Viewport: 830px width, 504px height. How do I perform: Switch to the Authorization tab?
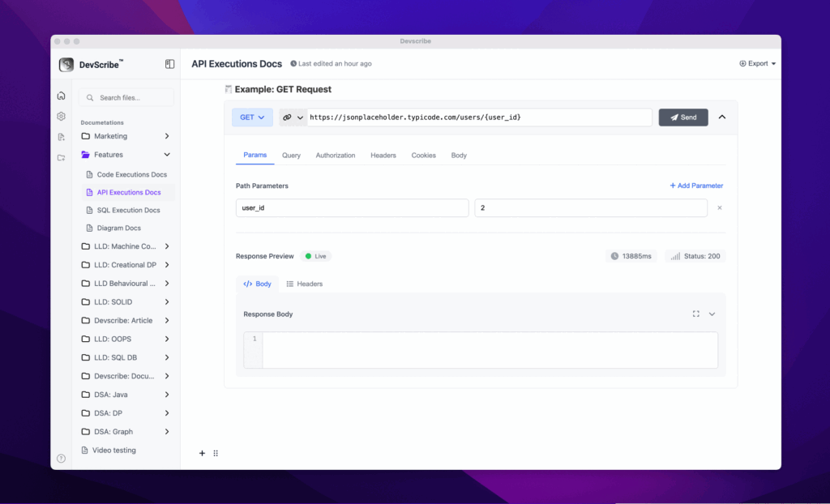[x=336, y=156]
